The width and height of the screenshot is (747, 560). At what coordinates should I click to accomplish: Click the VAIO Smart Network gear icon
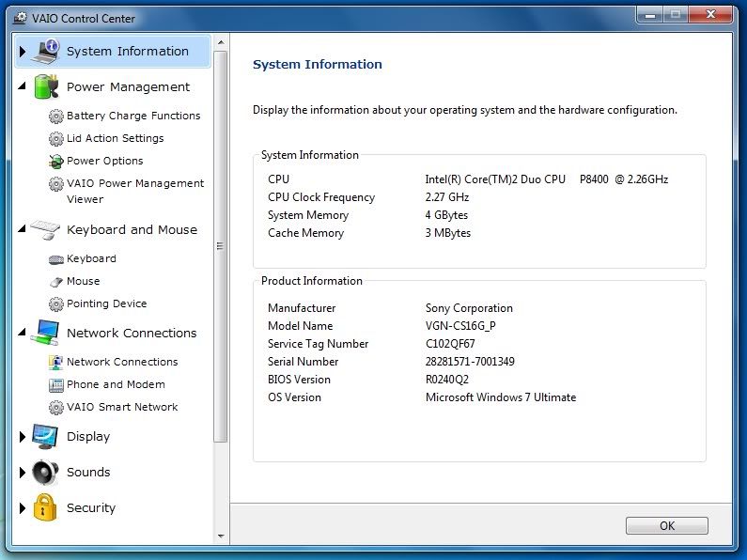pyautogui.click(x=55, y=408)
